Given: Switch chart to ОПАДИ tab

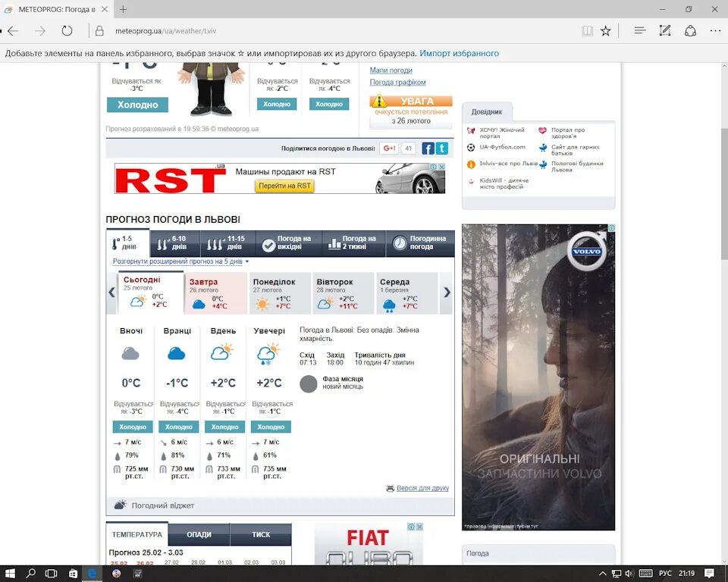Looking at the screenshot, I should pyautogui.click(x=199, y=535).
